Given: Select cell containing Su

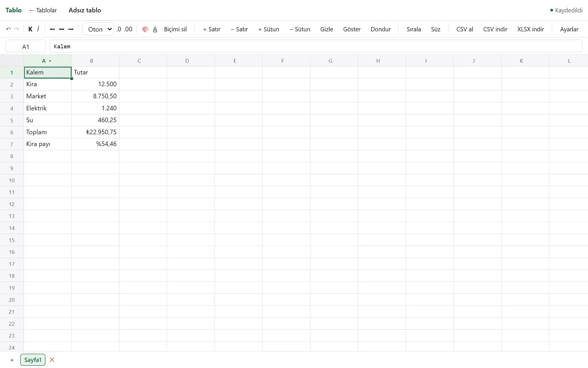Looking at the screenshot, I should click(x=48, y=120).
